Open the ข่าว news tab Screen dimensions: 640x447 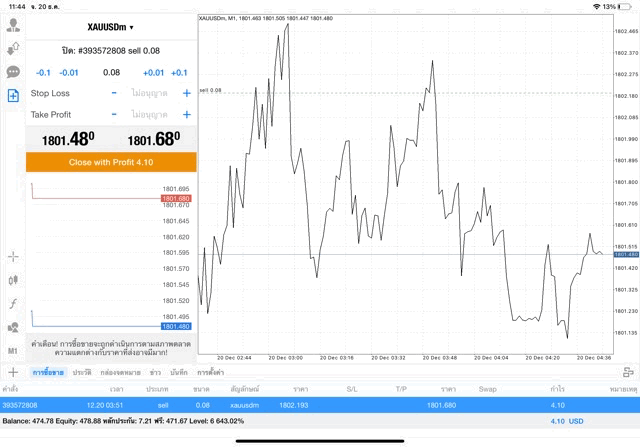point(155,372)
